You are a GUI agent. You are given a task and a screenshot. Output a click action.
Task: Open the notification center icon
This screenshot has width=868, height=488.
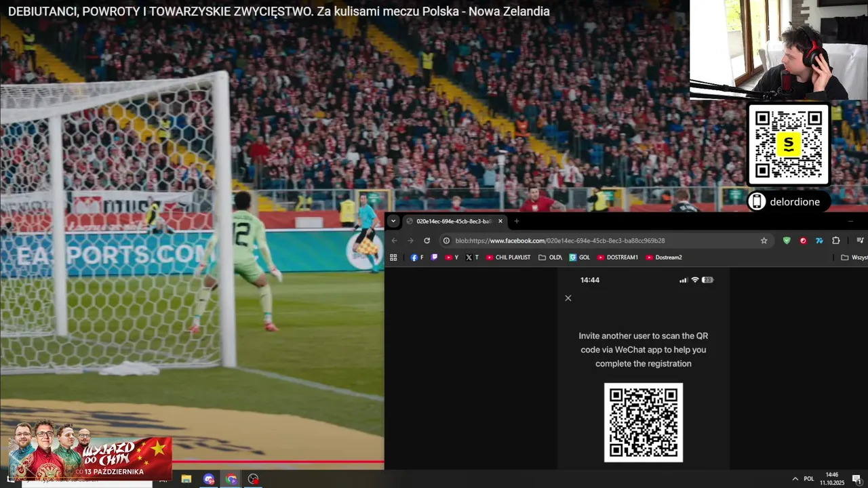point(856,479)
